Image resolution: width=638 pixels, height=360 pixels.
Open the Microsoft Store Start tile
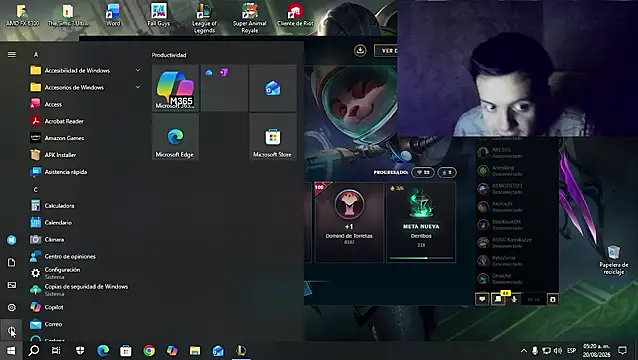(x=273, y=137)
